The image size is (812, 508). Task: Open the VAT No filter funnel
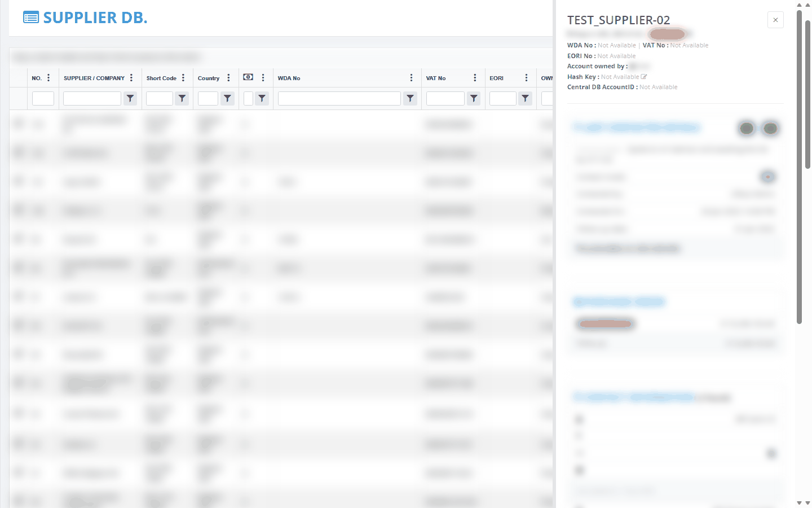click(474, 98)
